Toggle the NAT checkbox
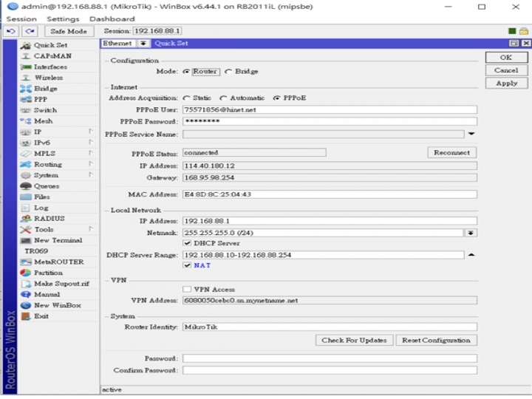532x399 pixels. pyautogui.click(x=187, y=265)
